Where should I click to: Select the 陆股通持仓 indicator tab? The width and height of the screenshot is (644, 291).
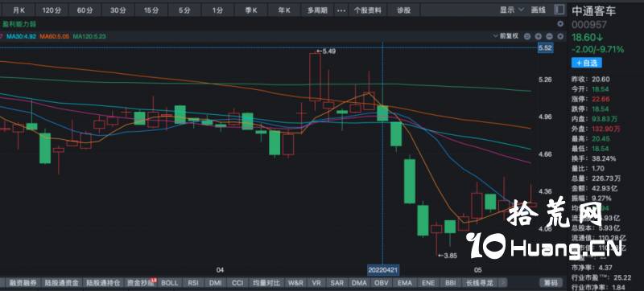point(103,283)
